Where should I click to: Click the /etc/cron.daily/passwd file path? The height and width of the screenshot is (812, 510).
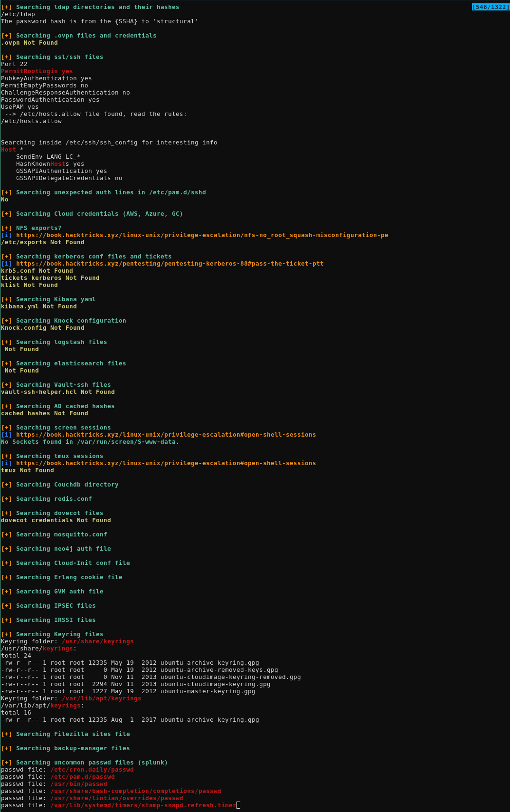(x=92, y=770)
